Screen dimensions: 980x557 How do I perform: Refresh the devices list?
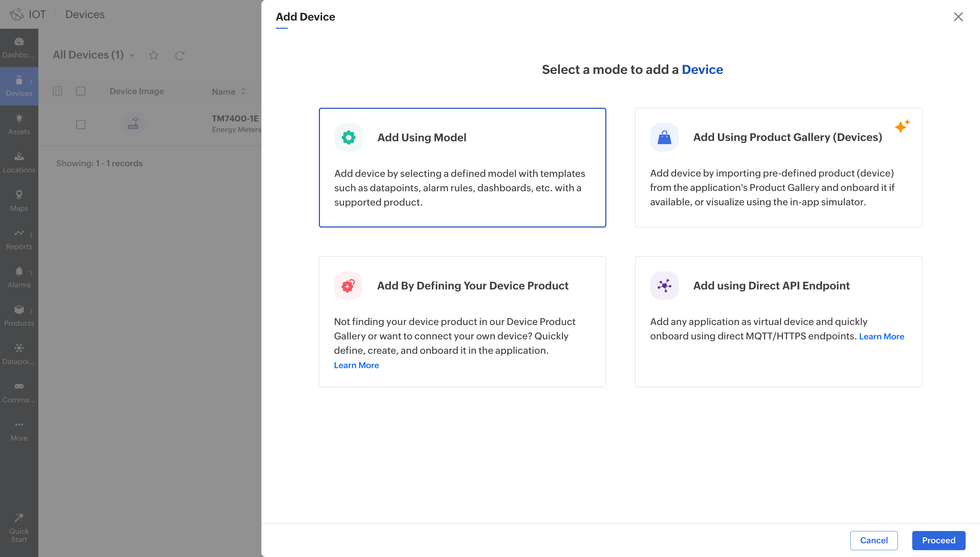coord(180,55)
